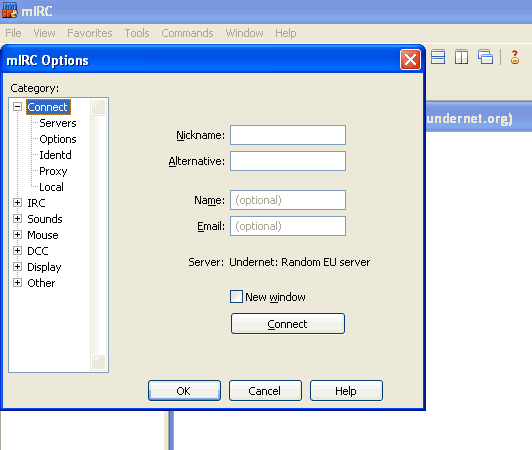This screenshot has height=450, width=532.
Task: Select Identd in category tree
Action: pos(55,155)
